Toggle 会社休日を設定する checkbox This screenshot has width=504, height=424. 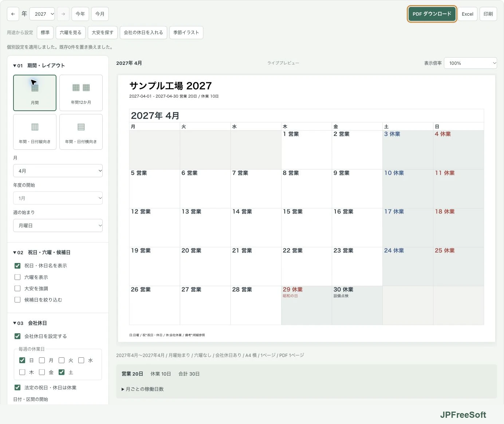coord(17,336)
